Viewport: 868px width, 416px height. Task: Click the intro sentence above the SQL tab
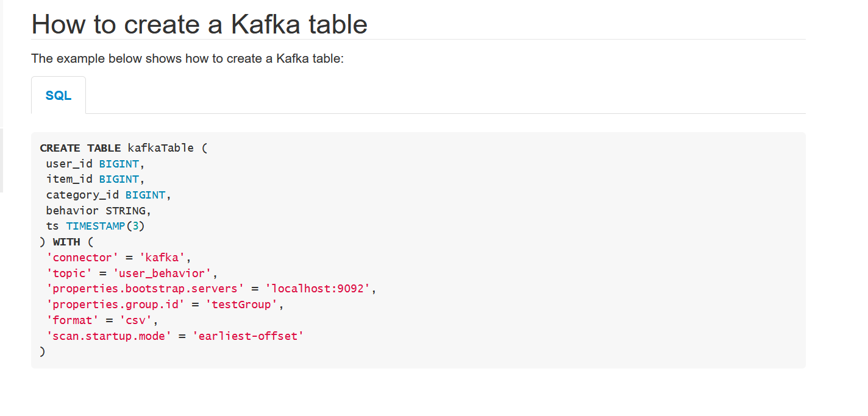(x=188, y=59)
